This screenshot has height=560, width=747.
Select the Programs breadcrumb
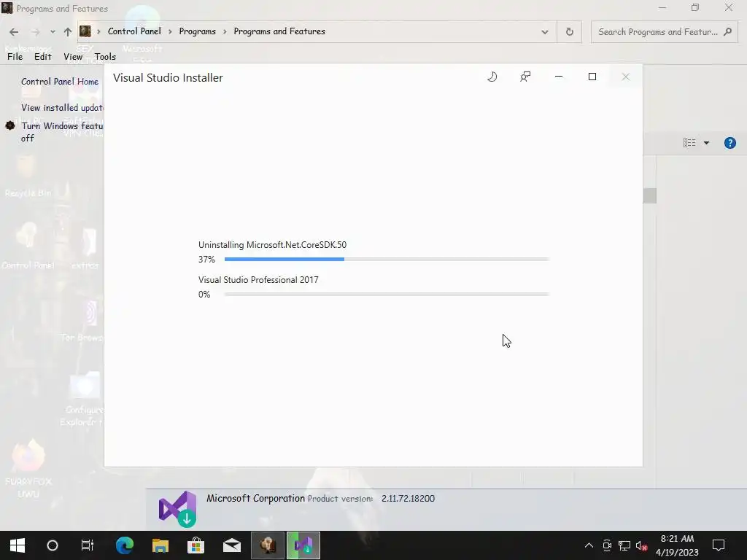point(197,31)
